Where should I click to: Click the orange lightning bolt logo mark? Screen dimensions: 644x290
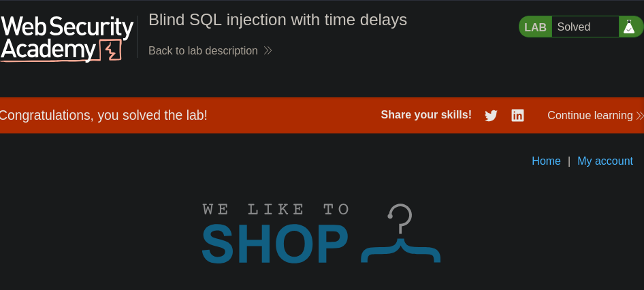click(x=111, y=51)
